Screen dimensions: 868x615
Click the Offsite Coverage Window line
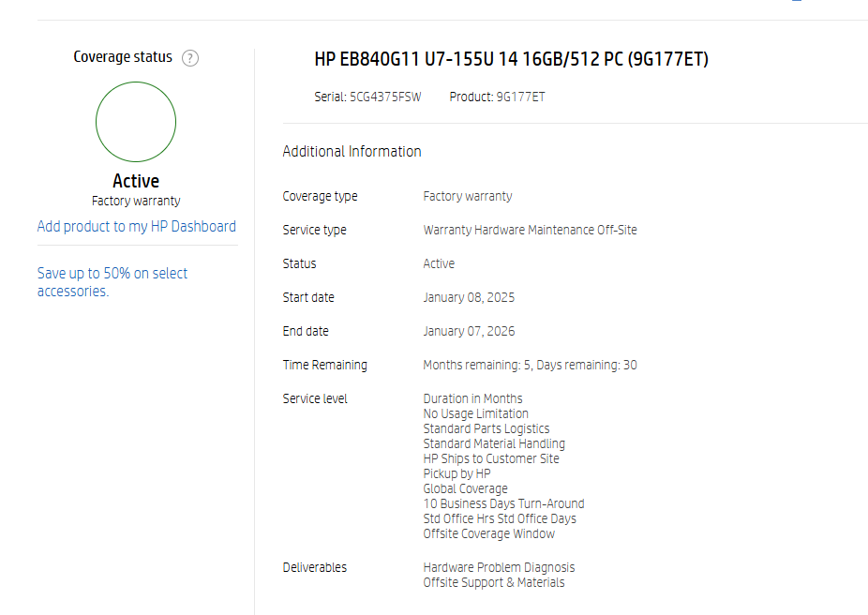(x=488, y=533)
